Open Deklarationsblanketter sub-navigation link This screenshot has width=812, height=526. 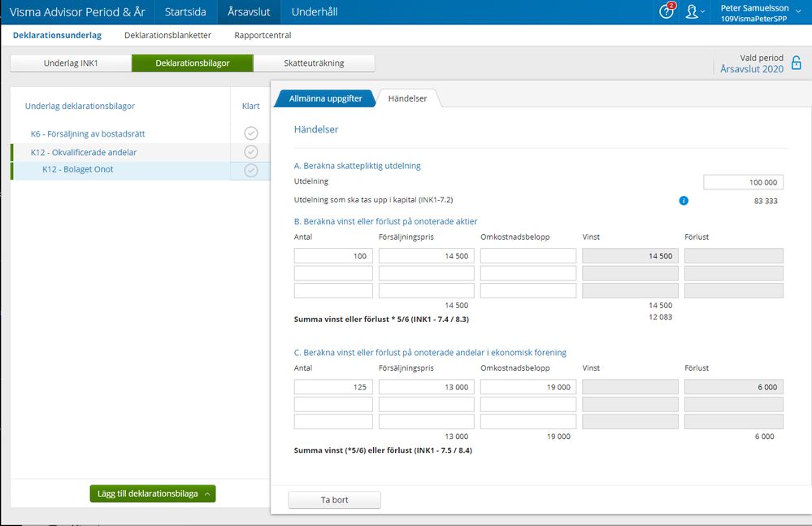point(167,36)
